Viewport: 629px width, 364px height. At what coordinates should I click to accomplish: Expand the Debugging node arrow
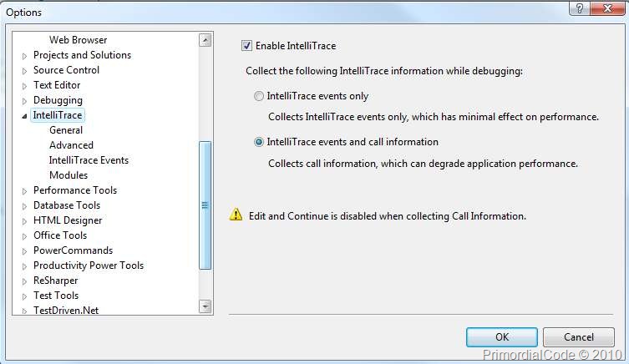24,101
